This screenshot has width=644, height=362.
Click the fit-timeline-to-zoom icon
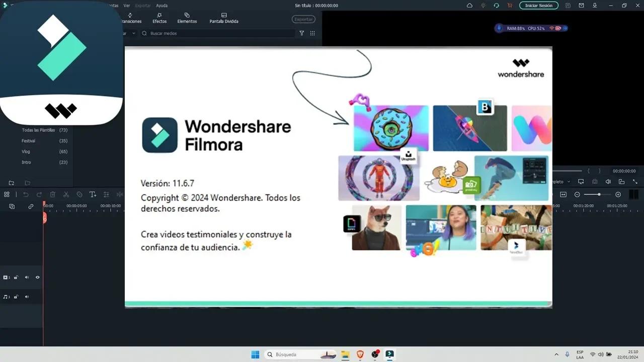coord(563,194)
